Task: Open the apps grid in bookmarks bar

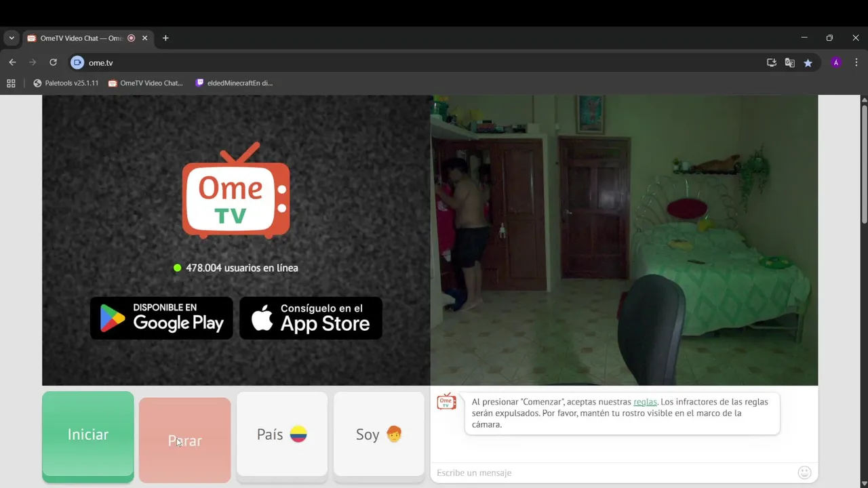Action: tap(11, 83)
